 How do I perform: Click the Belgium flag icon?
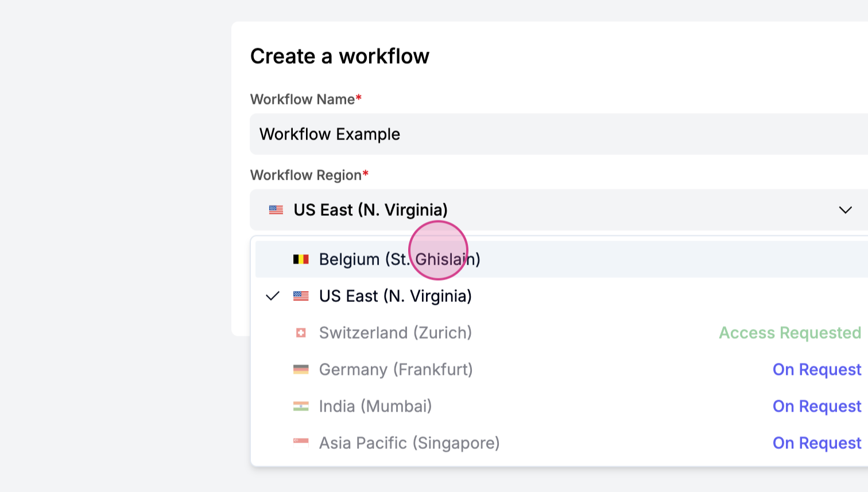tap(301, 259)
